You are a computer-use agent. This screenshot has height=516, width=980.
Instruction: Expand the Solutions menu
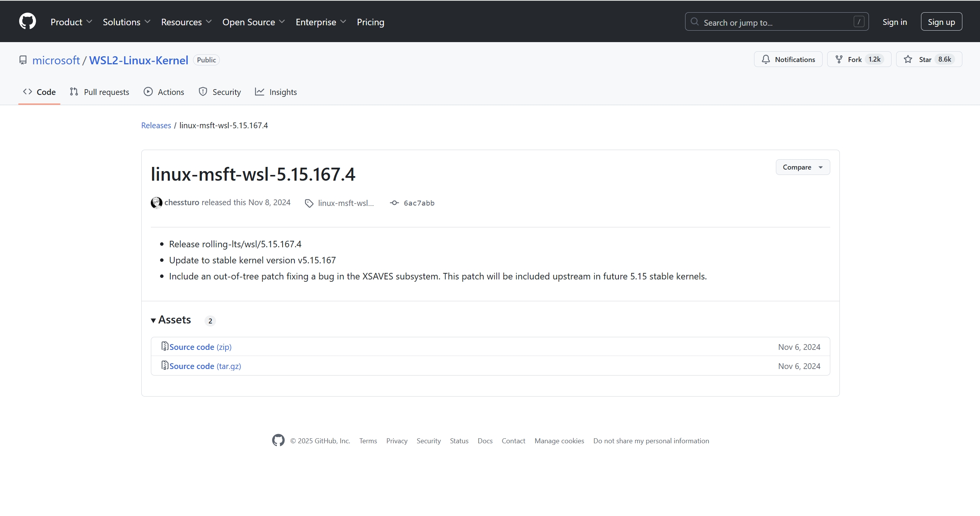pyautogui.click(x=126, y=22)
